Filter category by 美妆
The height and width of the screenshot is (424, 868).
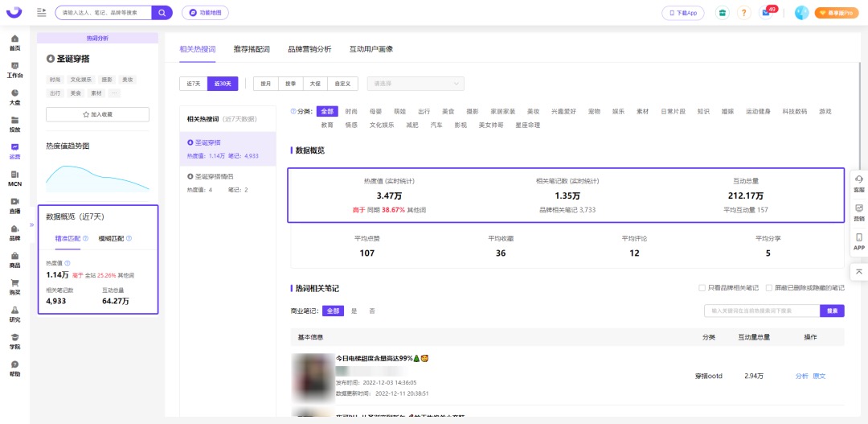[x=533, y=111]
